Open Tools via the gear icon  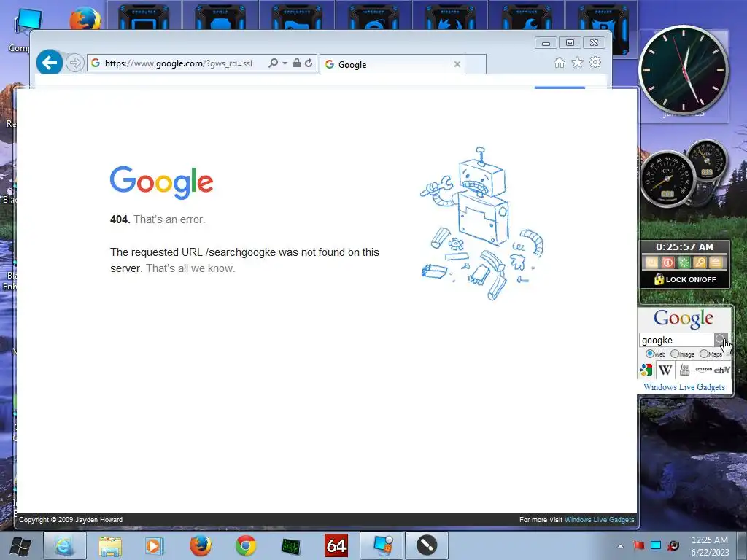coord(595,63)
